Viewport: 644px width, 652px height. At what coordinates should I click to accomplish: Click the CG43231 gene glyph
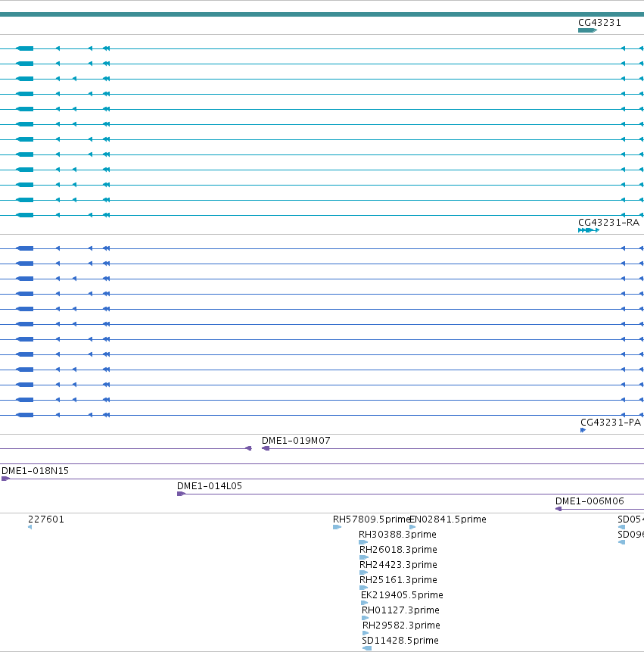(x=587, y=30)
